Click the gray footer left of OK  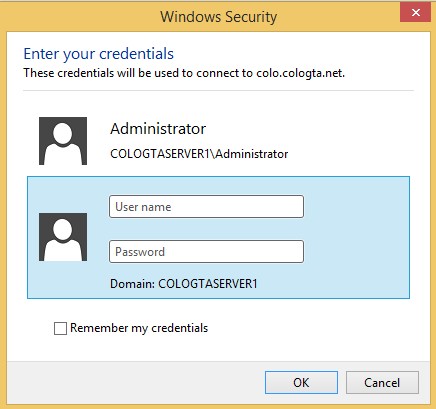tap(133, 383)
